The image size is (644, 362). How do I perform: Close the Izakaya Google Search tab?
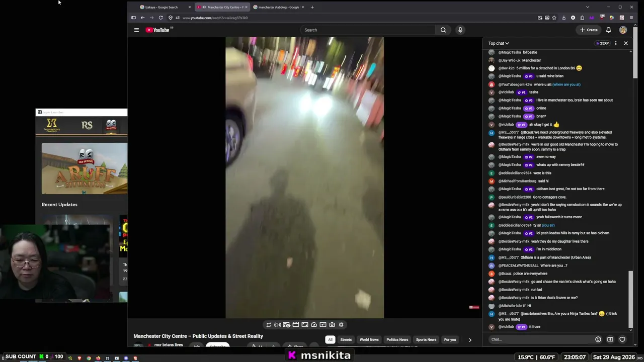[x=190, y=7]
